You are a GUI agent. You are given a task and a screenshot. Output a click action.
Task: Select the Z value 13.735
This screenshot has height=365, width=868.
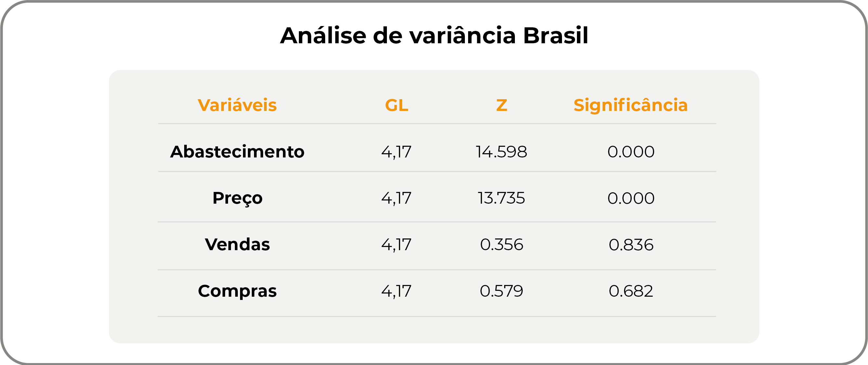[x=501, y=198]
